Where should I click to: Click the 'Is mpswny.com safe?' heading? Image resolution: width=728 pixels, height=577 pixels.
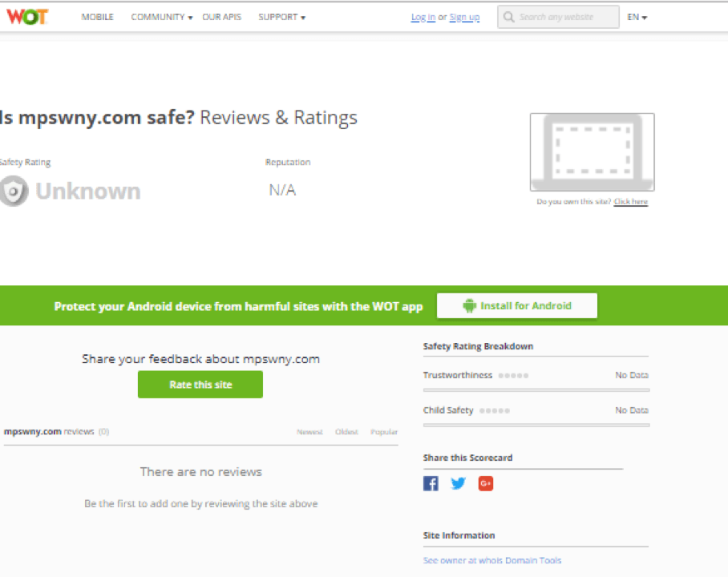pyautogui.click(x=97, y=118)
